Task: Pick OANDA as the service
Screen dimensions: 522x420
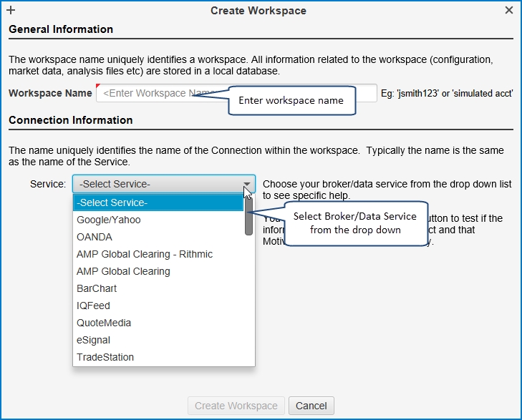Action: pos(95,237)
